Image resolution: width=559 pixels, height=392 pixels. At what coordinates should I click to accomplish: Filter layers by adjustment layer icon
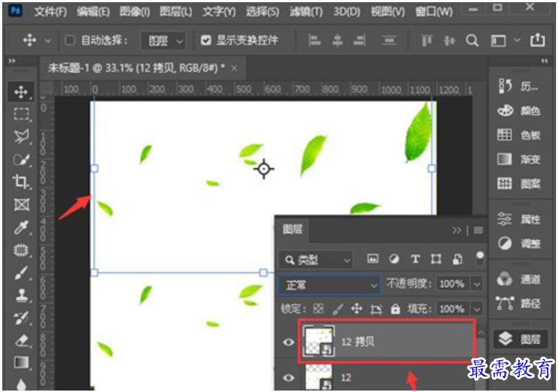(x=394, y=258)
